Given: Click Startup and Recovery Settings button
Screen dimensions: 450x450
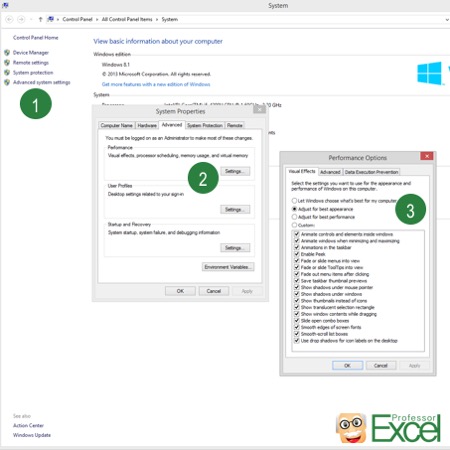Looking at the screenshot, I should tap(235, 248).
